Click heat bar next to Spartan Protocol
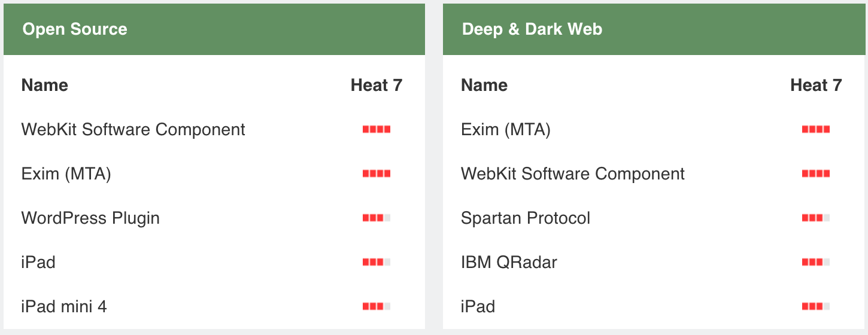The image size is (868, 335). coord(815,218)
